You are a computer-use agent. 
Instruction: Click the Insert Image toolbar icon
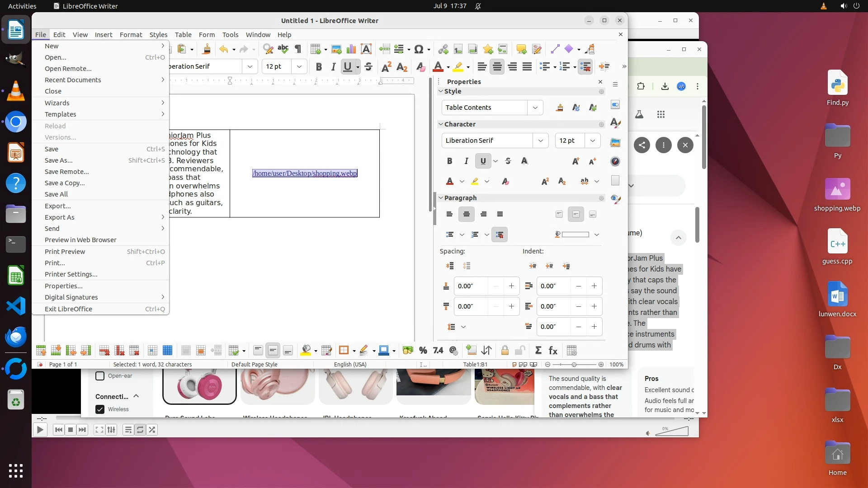point(336,49)
